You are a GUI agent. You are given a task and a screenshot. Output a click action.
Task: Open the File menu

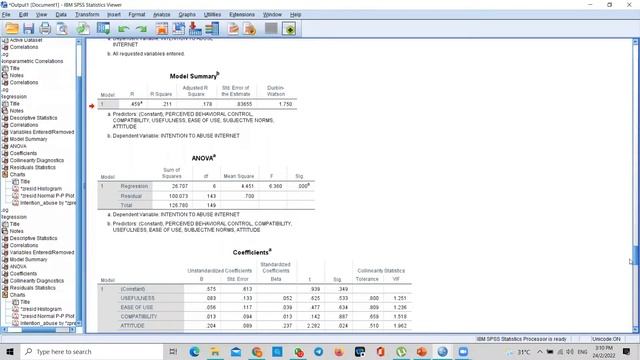pyautogui.click(x=6, y=14)
